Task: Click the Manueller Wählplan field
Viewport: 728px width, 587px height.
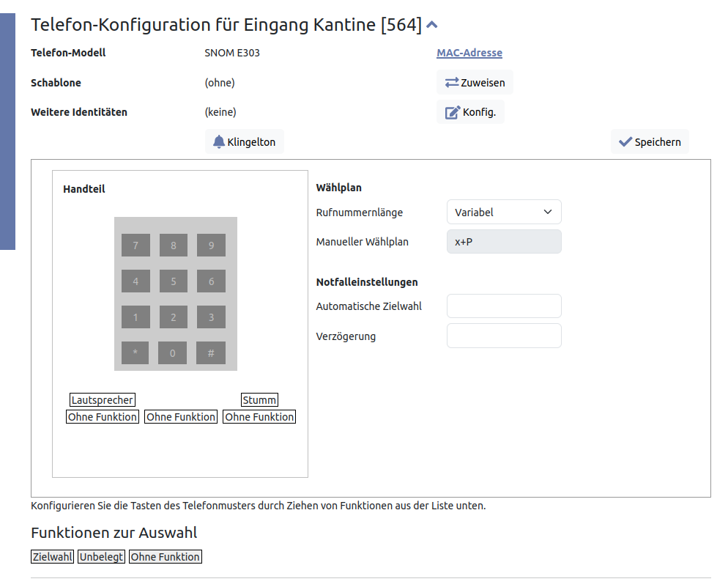Action: (x=504, y=242)
